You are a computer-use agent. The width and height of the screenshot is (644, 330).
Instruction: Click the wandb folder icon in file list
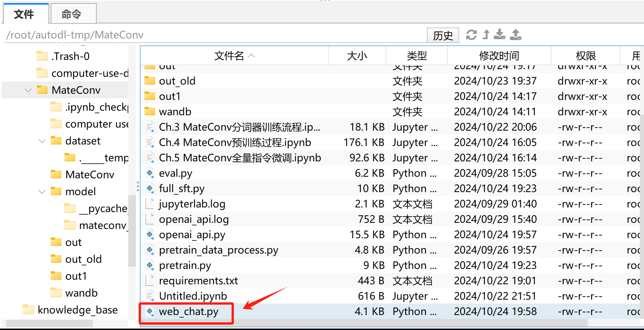(150, 111)
